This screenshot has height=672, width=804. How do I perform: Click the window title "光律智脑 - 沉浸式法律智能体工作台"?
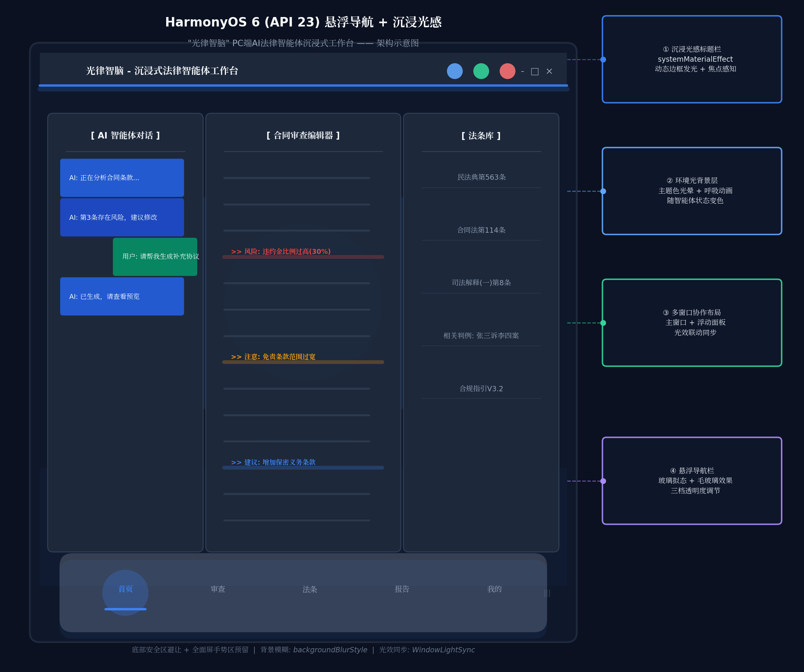click(x=162, y=71)
